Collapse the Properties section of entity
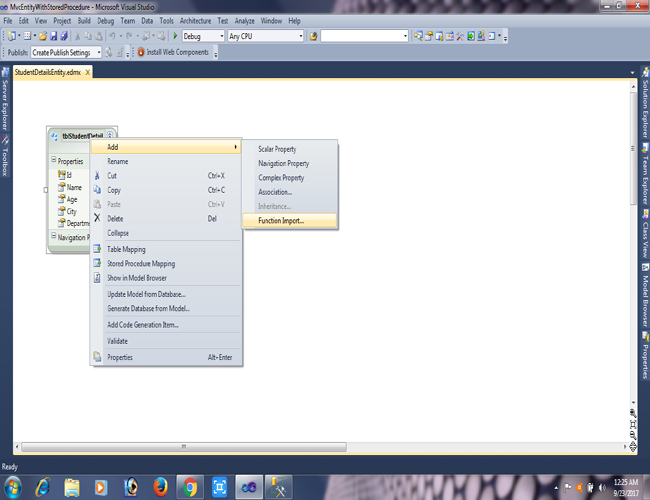 click(53, 160)
